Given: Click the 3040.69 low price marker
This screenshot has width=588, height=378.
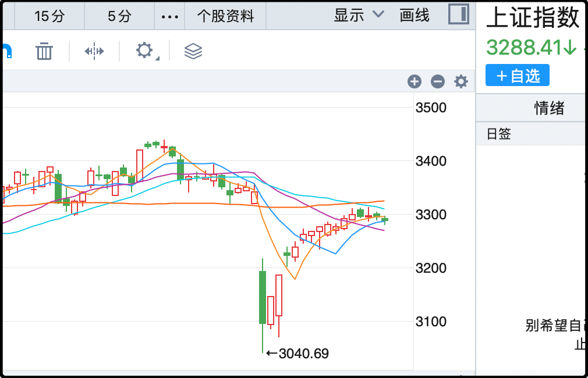Looking at the screenshot, I should 303,353.
